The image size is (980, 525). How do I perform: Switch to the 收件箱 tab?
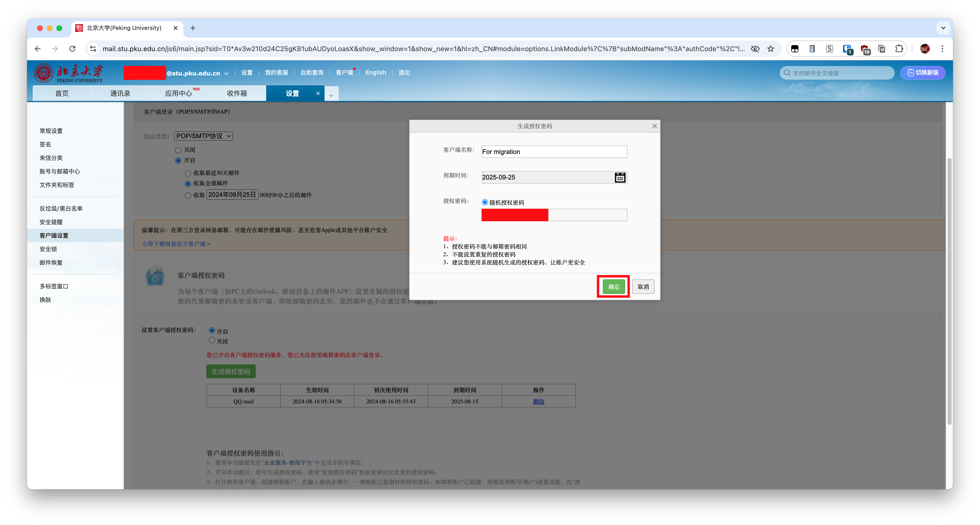[237, 93]
